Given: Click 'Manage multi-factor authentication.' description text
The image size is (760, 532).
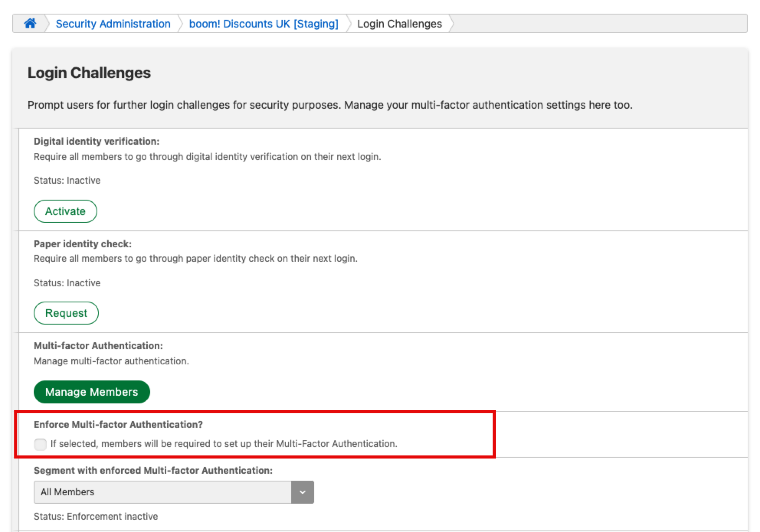Looking at the screenshot, I should tap(111, 361).
